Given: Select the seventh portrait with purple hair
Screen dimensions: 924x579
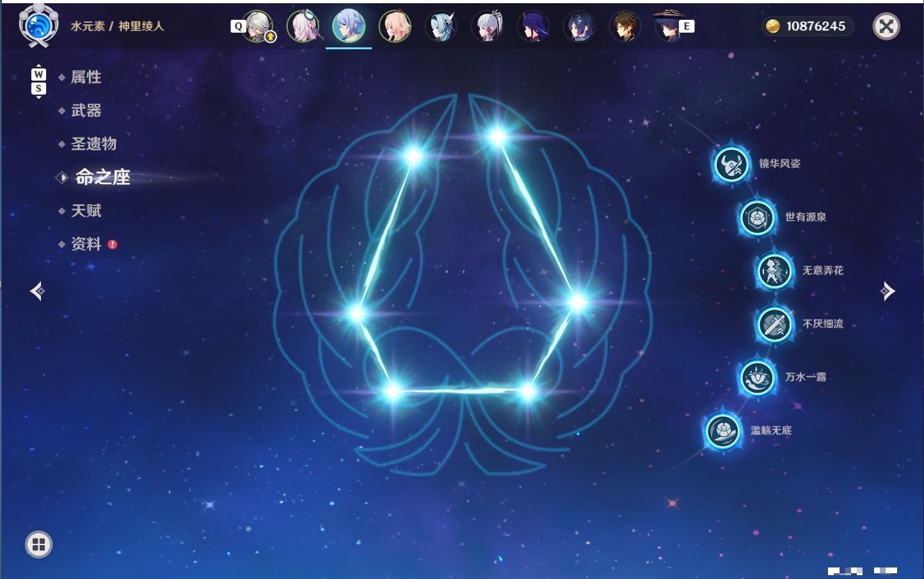Looking at the screenshot, I should pos(533,26).
